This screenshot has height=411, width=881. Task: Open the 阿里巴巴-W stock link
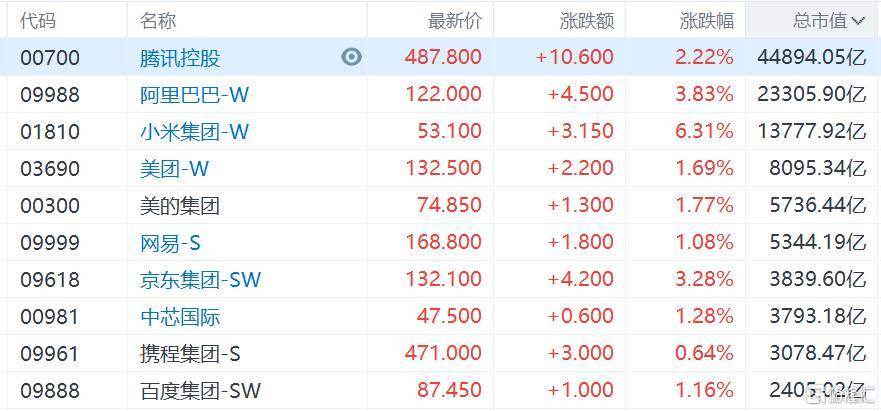[194, 95]
